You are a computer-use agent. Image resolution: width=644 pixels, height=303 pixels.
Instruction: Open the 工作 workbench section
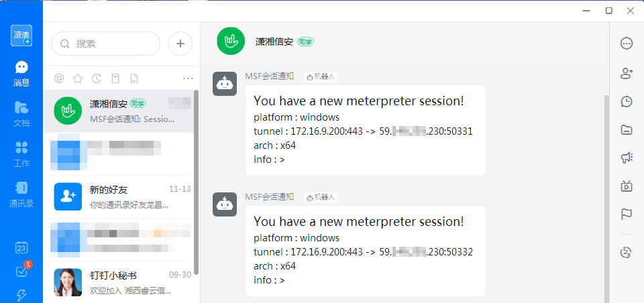pos(21,154)
